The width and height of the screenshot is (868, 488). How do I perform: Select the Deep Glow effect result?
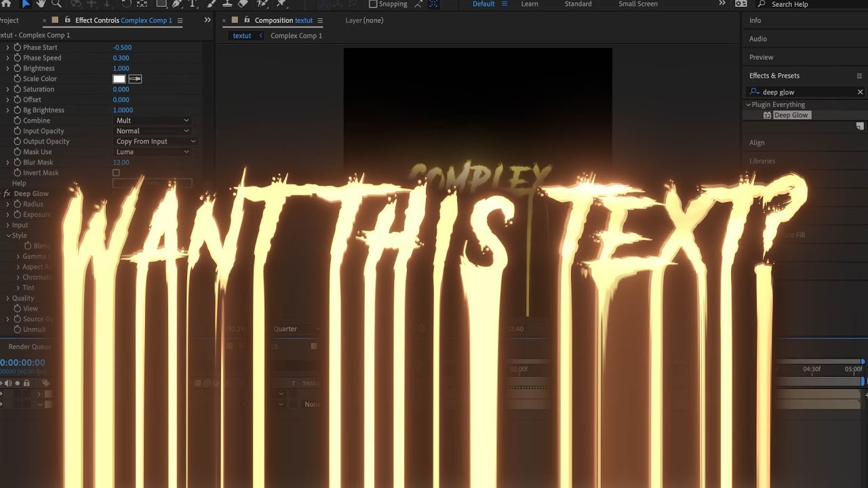coord(791,115)
